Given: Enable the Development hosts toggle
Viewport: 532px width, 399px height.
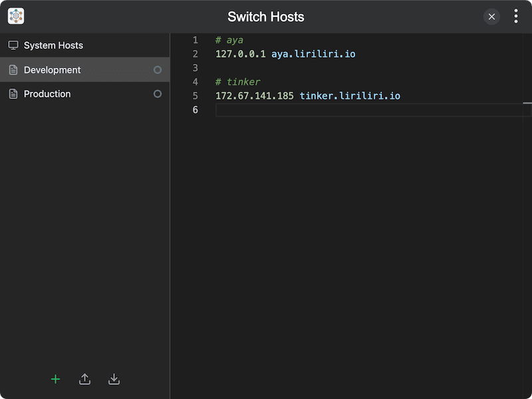Looking at the screenshot, I should 158,69.
